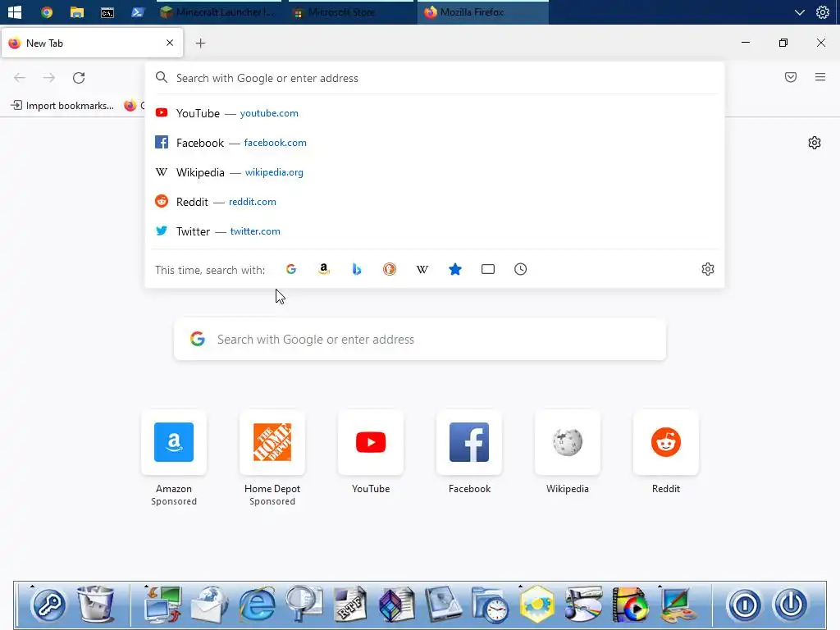The height and width of the screenshot is (630, 840).
Task: Search History using the clock icon
Action: tap(521, 269)
